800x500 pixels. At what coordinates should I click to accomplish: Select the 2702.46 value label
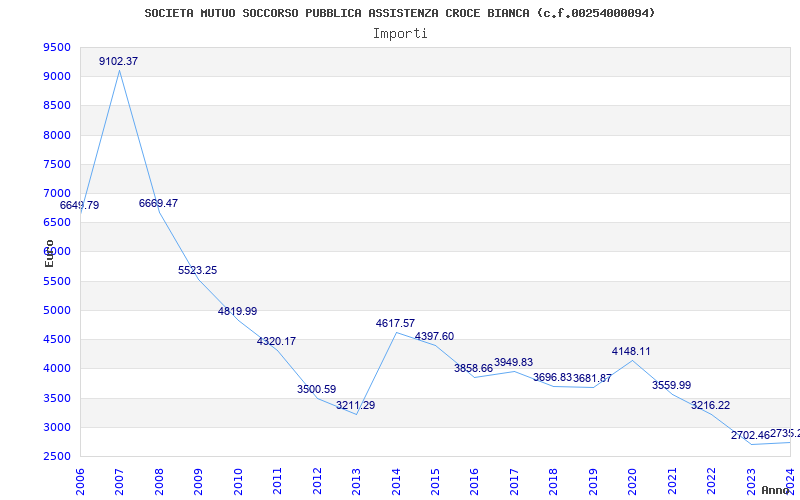point(750,436)
